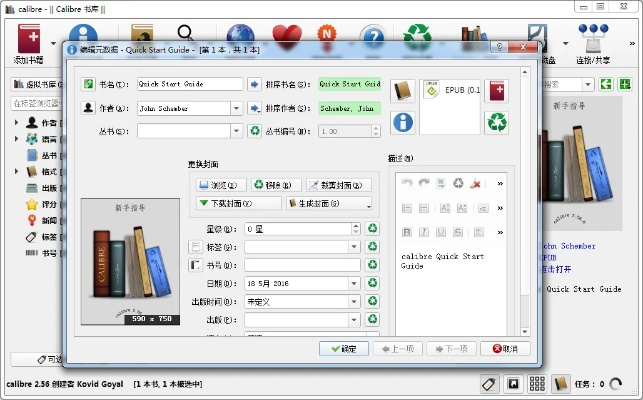Click the ISBN input field
The height and width of the screenshot is (400, 643).
pyautogui.click(x=302, y=265)
